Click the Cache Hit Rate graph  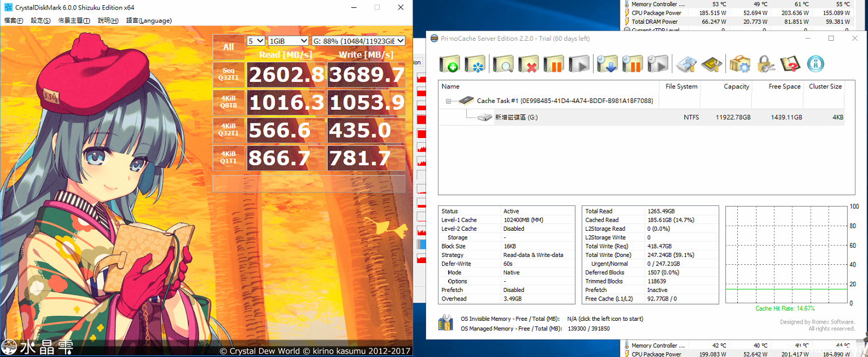pos(787,255)
